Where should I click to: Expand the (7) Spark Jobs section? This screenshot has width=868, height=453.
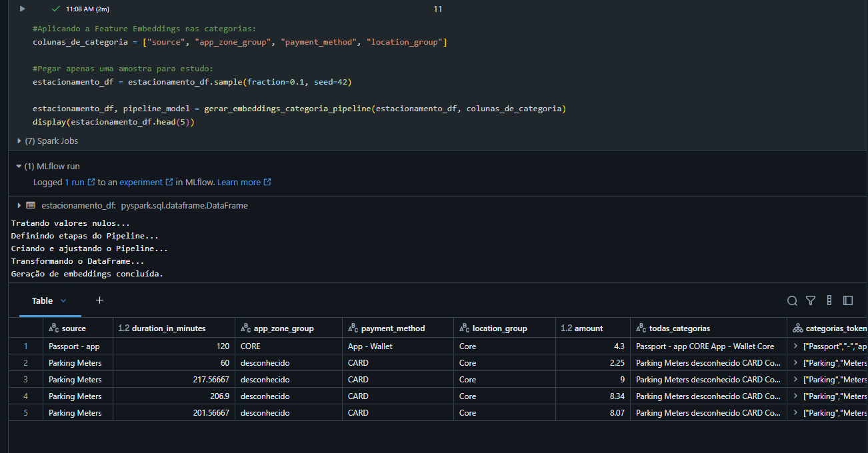(x=19, y=141)
